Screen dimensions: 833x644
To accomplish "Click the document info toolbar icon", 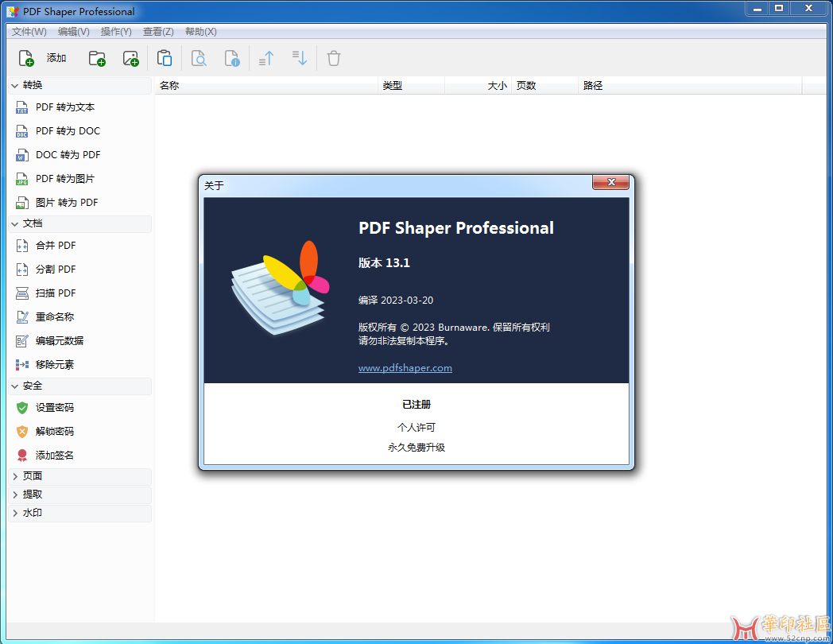I will [232, 58].
